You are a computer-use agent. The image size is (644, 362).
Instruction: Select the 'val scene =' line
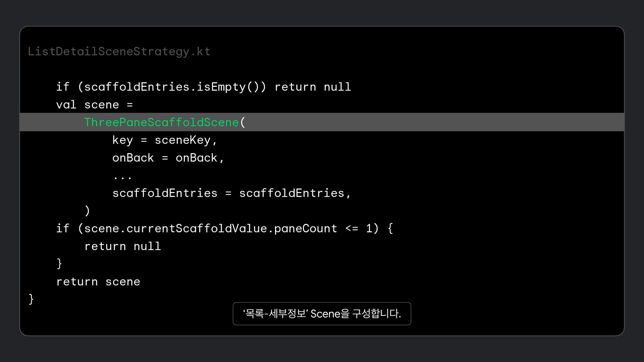pyautogui.click(x=95, y=105)
